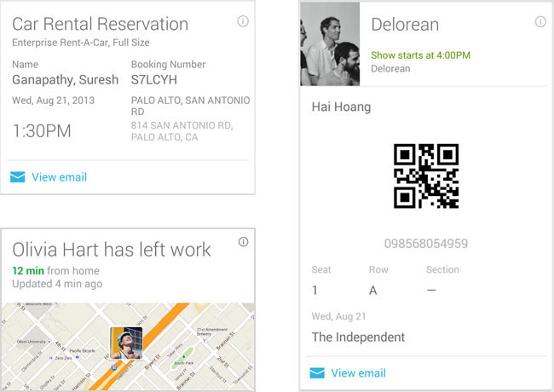This screenshot has width=554, height=392.
Task: Click booking number S7LCYH
Action: pos(153,80)
